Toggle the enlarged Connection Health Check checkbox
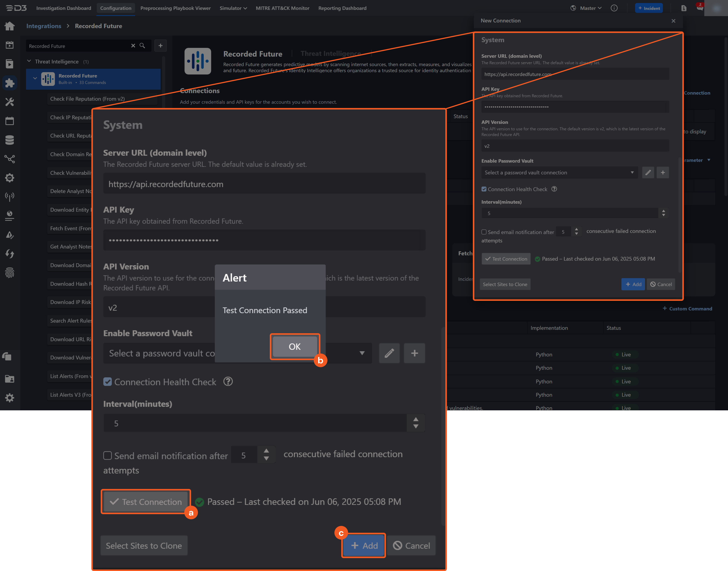728x571 pixels. point(107,382)
